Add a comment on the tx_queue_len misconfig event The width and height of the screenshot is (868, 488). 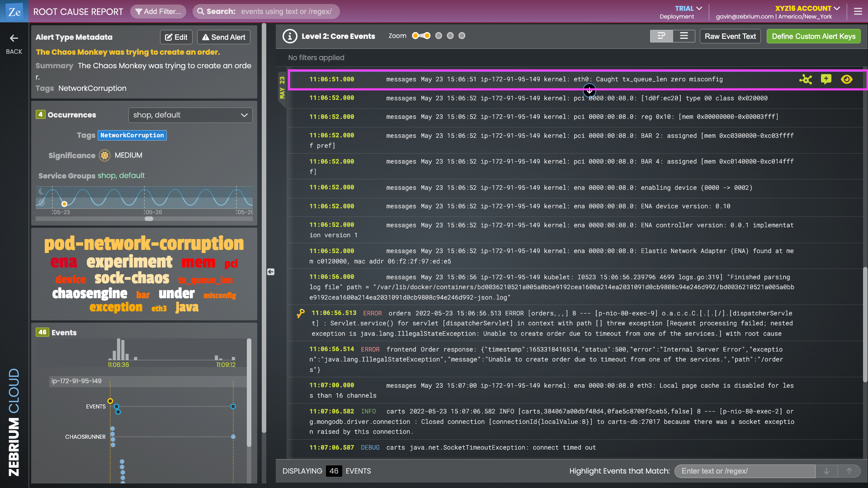[x=827, y=79]
